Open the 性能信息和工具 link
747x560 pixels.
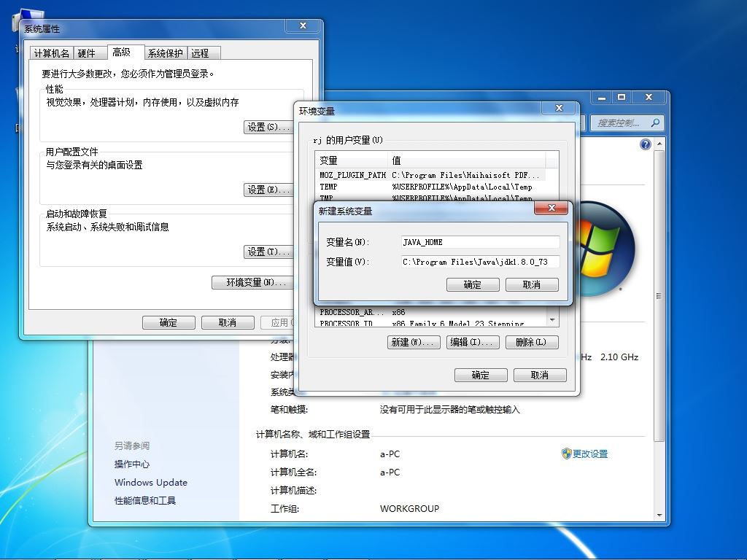(145, 500)
